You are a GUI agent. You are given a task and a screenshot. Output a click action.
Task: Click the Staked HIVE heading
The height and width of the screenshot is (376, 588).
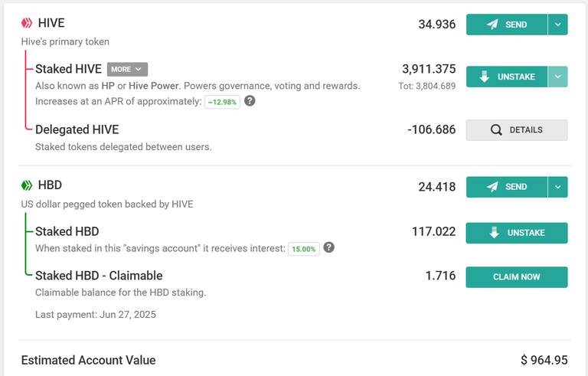(69, 69)
